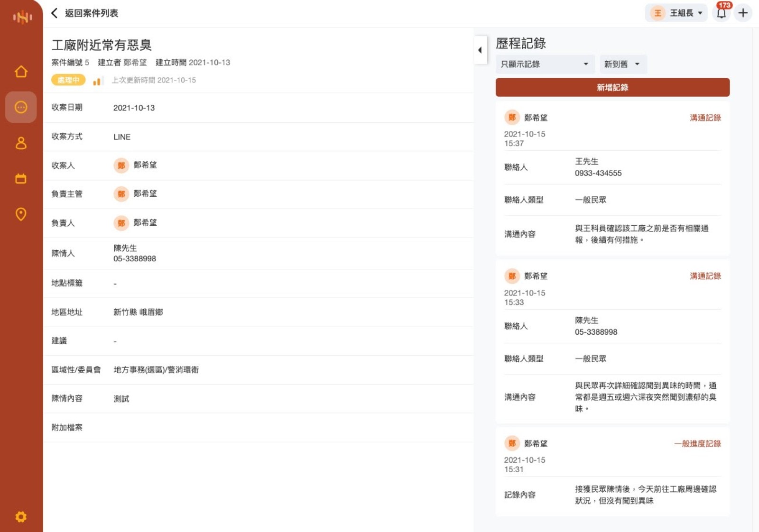Open the map pin sidebar icon
The height and width of the screenshot is (532, 759).
(21, 214)
